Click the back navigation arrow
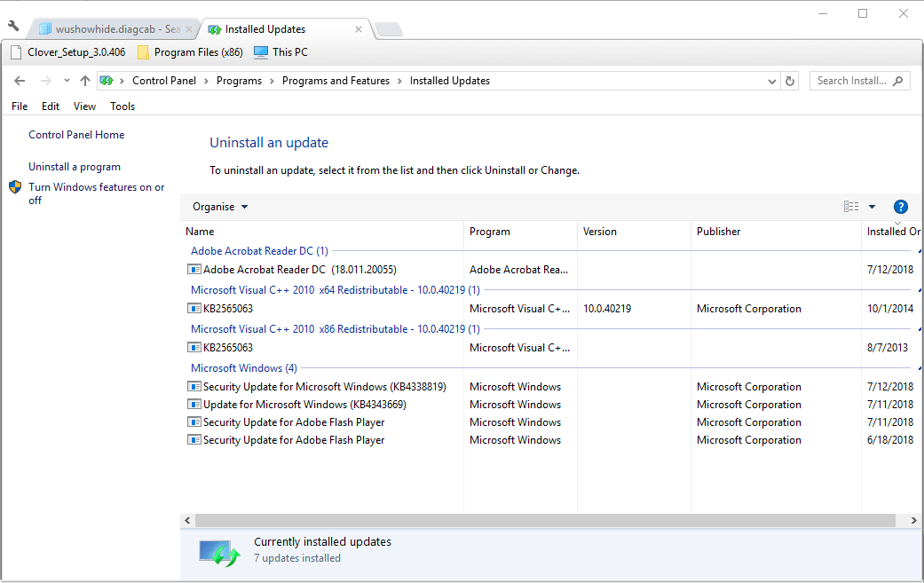The height and width of the screenshot is (583, 924). (x=20, y=81)
